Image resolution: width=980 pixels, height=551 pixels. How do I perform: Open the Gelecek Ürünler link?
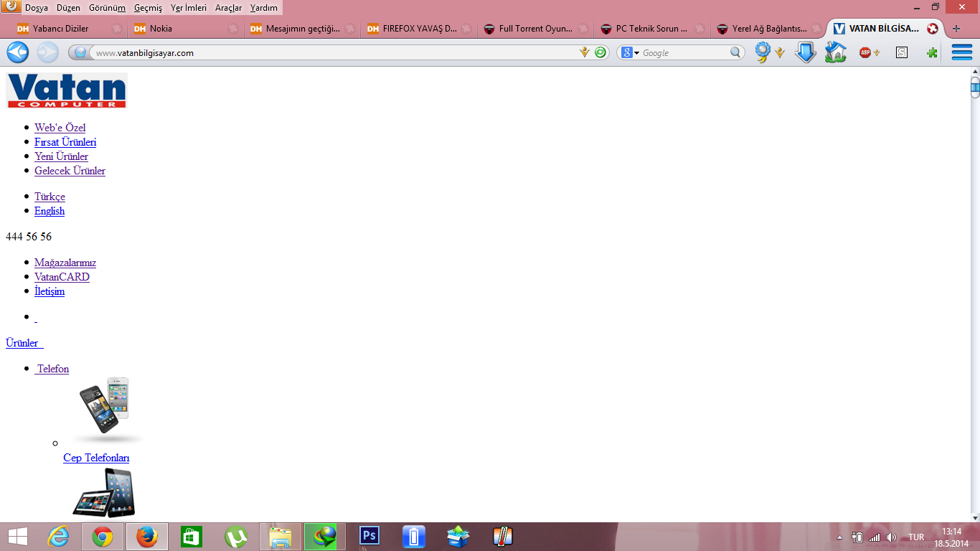(70, 171)
